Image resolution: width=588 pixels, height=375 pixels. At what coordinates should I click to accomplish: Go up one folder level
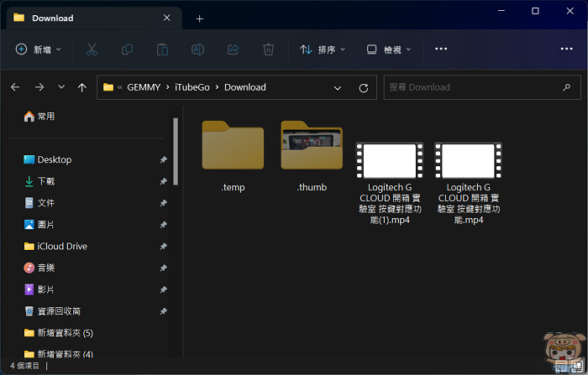click(x=81, y=87)
